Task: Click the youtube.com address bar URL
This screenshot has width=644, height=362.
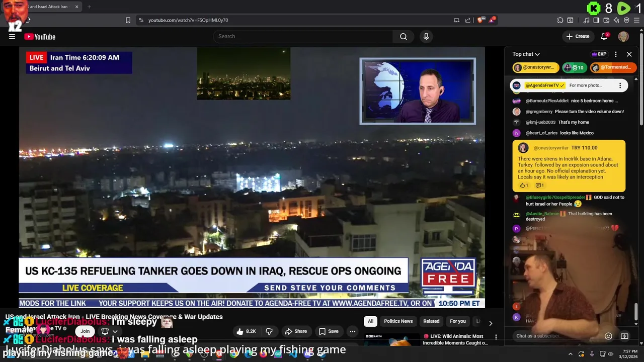Action: (x=188, y=20)
